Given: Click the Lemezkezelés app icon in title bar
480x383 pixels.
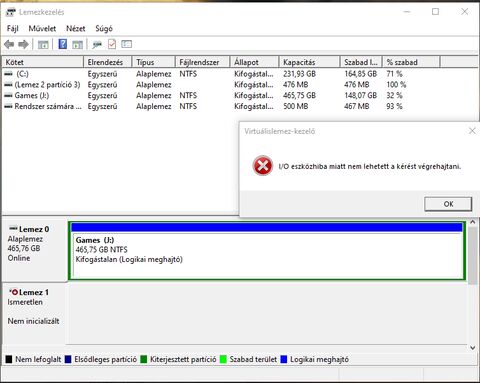Looking at the screenshot, I should pos(11,12).
